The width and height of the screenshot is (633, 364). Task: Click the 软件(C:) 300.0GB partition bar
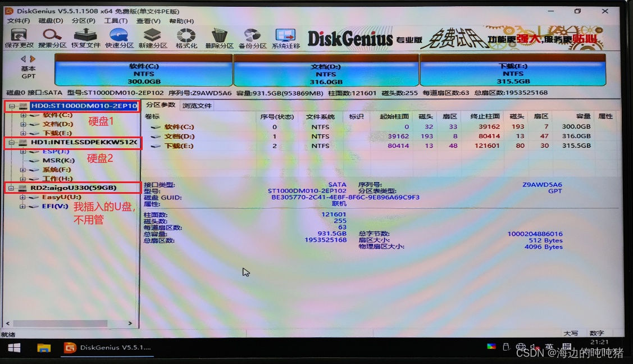[144, 70]
